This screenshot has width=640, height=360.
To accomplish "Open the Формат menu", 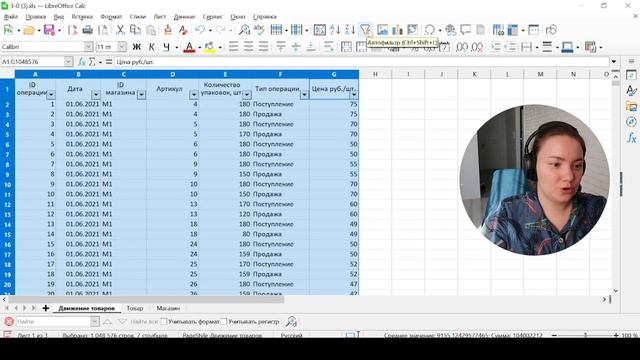I will click(111, 17).
